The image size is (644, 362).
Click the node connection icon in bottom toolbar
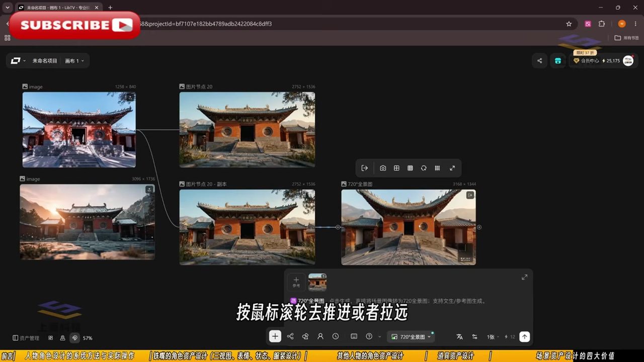tap(290, 336)
